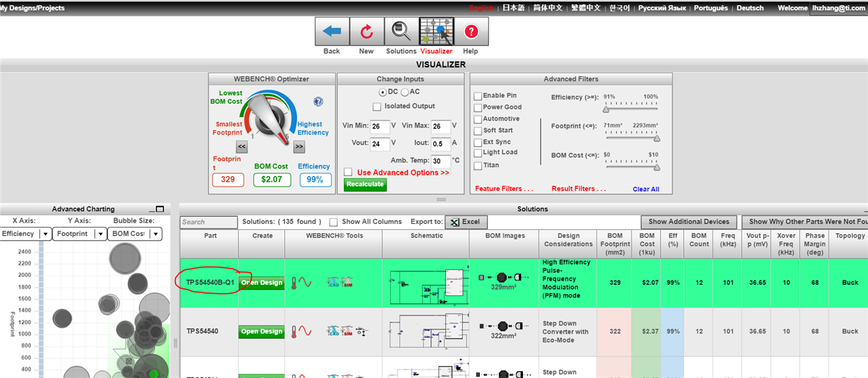Open the red Help question-mark icon

click(x=471, y=32)
